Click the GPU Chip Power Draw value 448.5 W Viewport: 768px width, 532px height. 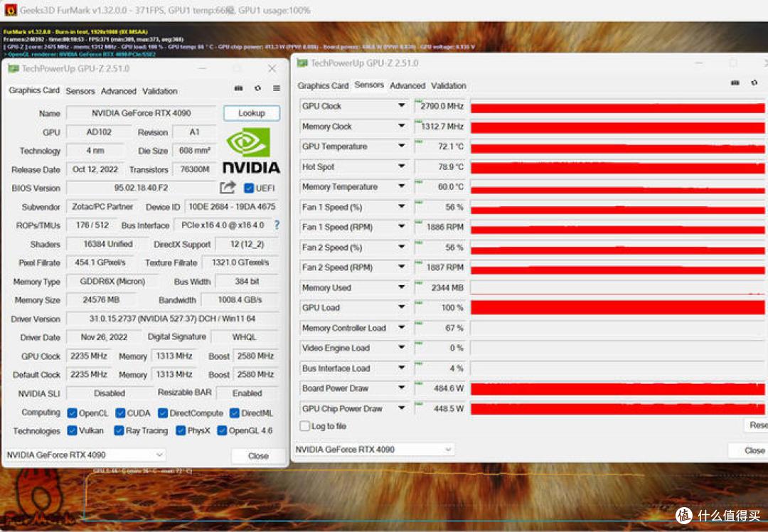pos(439,408)
